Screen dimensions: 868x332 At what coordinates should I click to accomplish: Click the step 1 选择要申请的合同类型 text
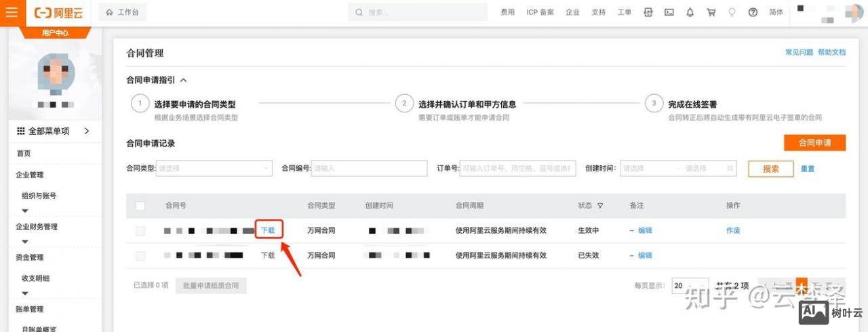[x=195, y=104]
